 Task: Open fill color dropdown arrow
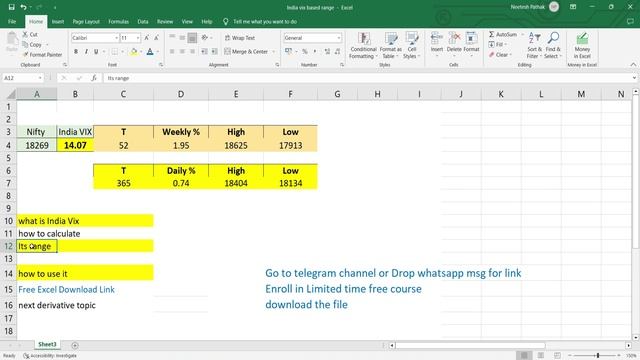click(x=140, y=51)
